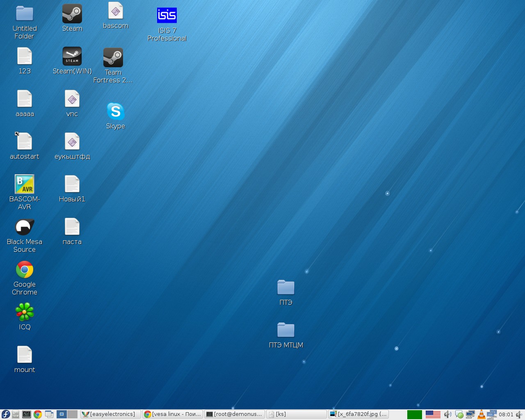Switch to the second workspace in pager
The height and width of the screenshot is (420, 525).
coord(73,414)
